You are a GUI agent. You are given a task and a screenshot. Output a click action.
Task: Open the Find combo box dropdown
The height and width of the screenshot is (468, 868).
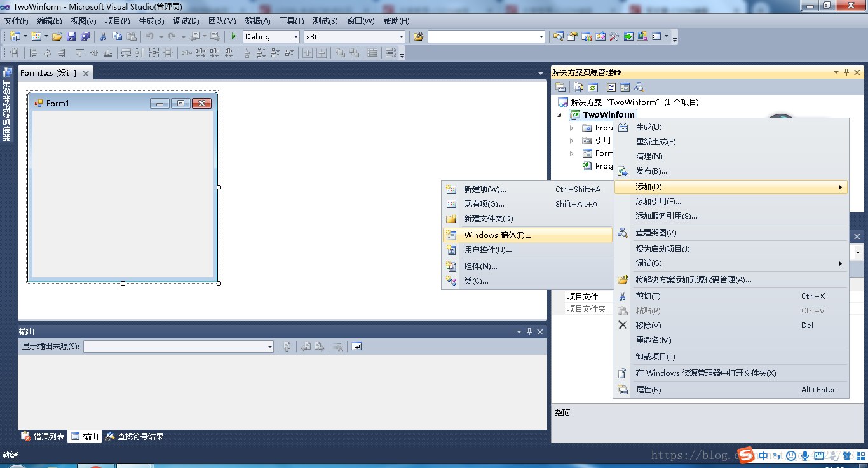pyautogui.click(x=541, y=37)
